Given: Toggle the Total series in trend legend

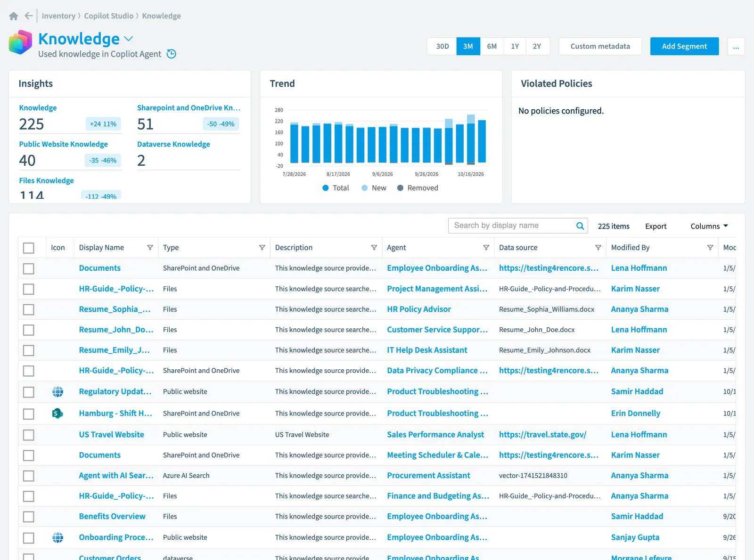Looking at the screenshot, I should click(x=336, y=188).
